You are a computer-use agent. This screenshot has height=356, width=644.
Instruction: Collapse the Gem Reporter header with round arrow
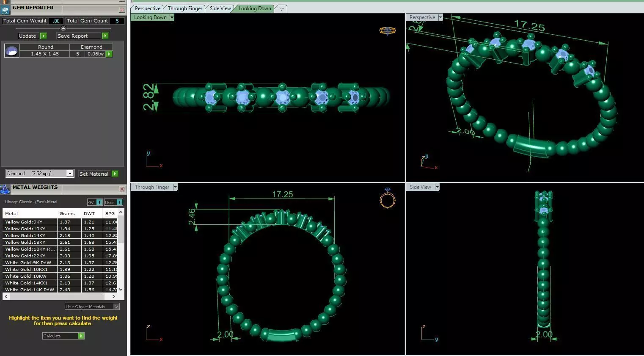[63, 28]
